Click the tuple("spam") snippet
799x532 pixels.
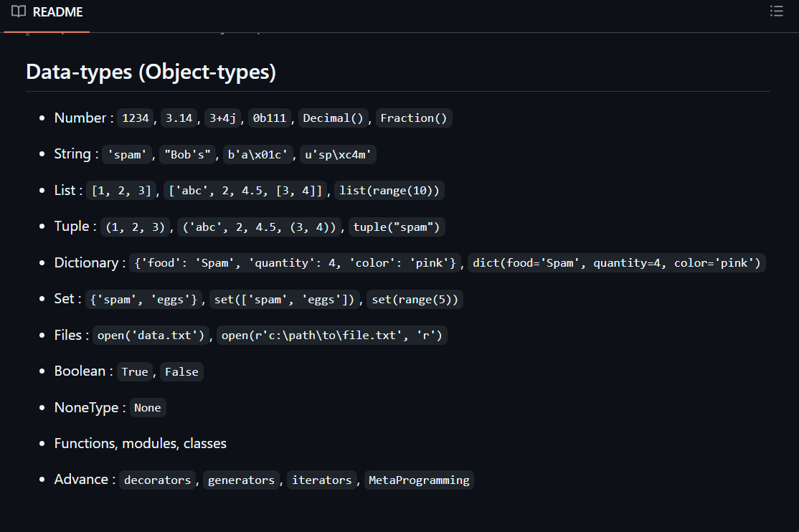click(x=397, y=227)
